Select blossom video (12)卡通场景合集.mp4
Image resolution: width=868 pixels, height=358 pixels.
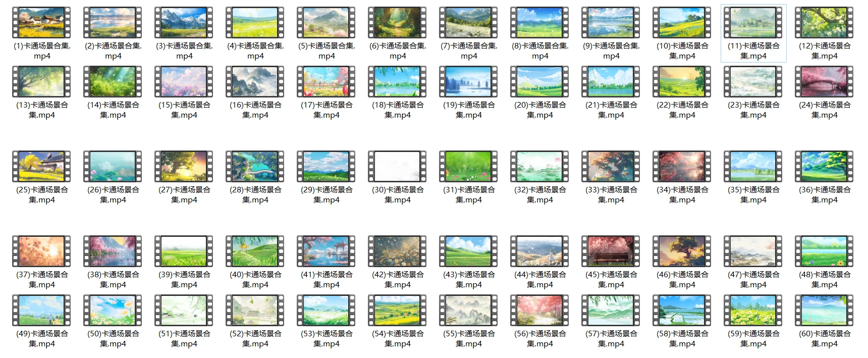point(825,22)
